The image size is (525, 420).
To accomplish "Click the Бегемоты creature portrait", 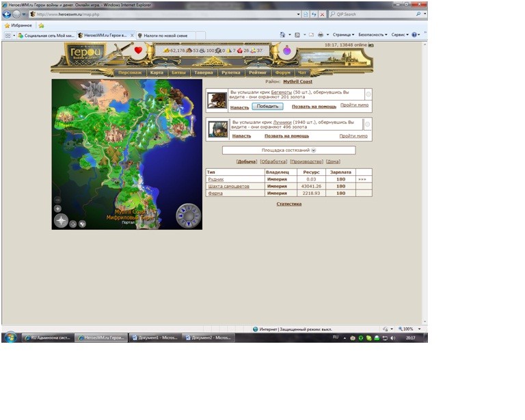I will (x=217, y=101).
